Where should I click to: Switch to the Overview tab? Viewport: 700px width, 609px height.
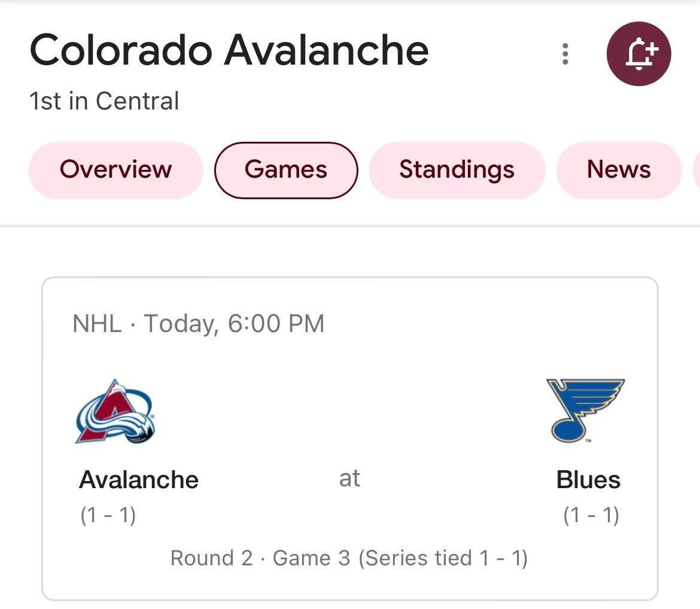115,170
